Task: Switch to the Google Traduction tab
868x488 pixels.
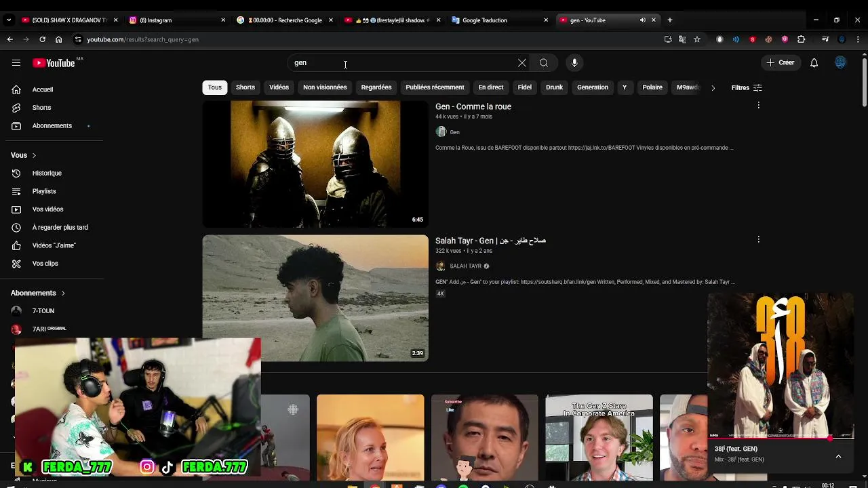Action: click(x=498, y=20)
